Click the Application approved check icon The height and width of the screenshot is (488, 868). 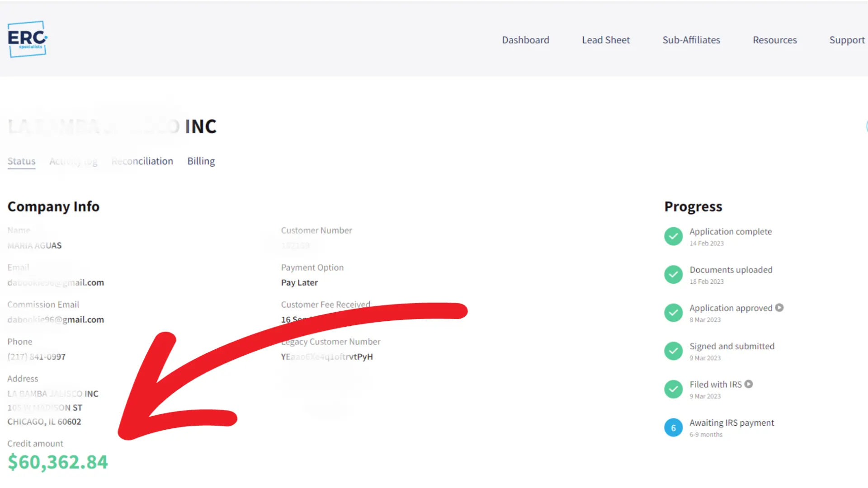coord(673,313)
